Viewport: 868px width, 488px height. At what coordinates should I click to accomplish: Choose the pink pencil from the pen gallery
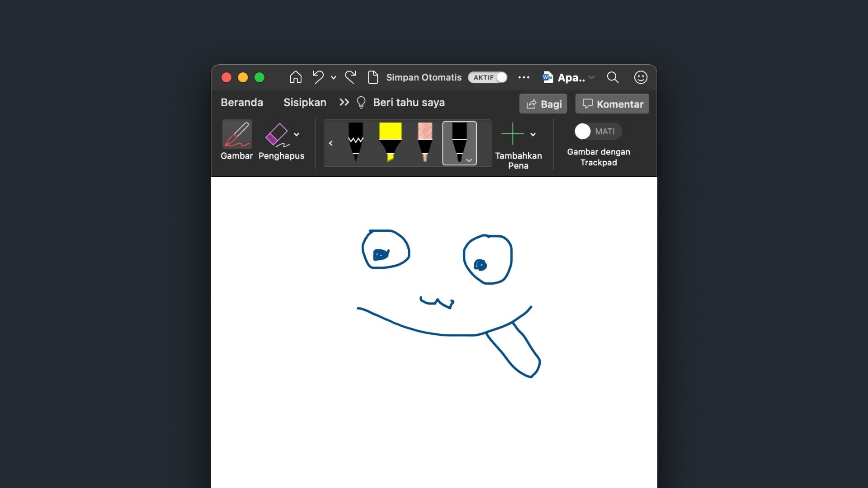click(425, 142)
